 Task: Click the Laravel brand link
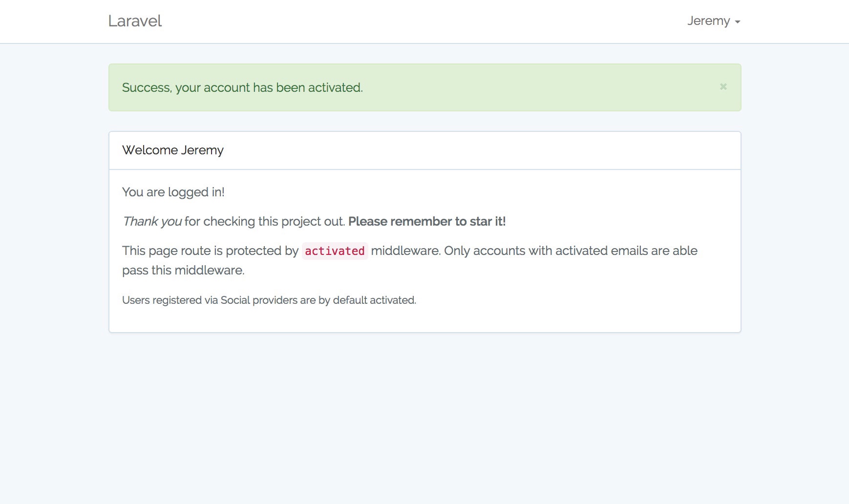point(135,21)
